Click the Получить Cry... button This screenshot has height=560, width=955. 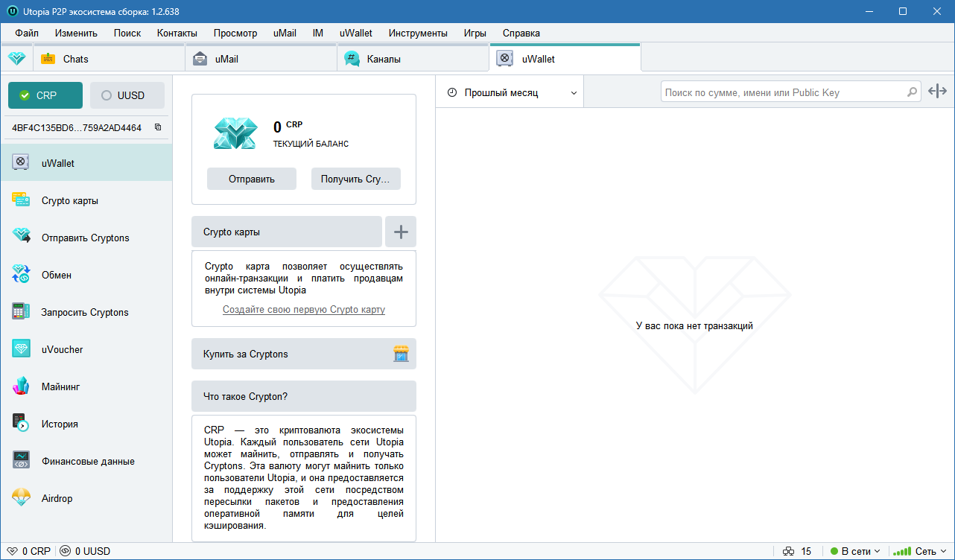[356, 179]
